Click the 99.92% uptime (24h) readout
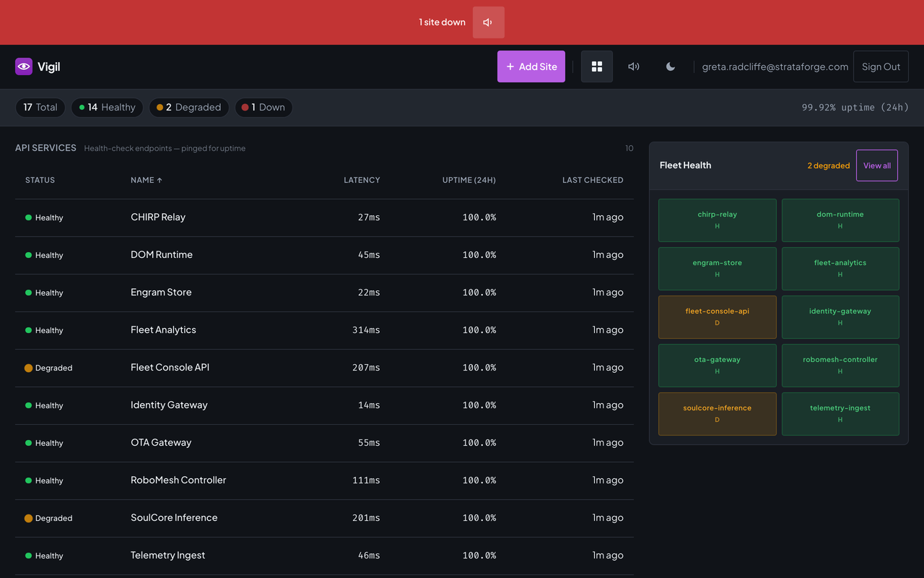Screen dimensions: 924x578 855,108
